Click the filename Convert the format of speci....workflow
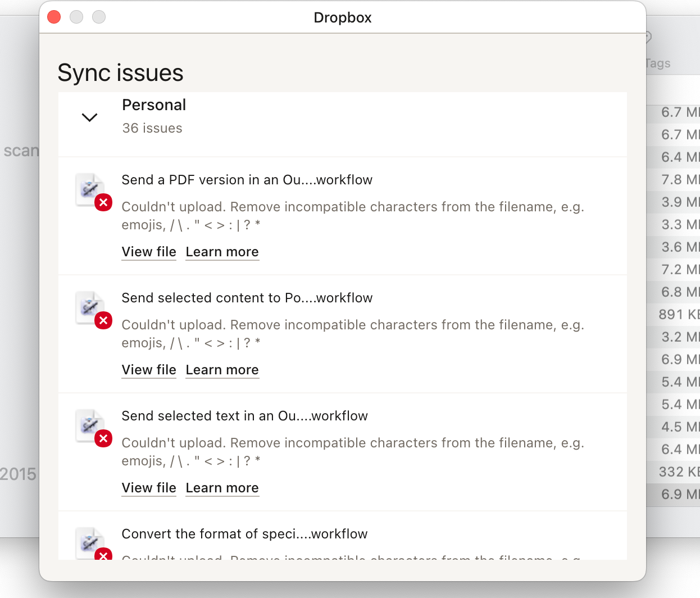 point(244,534)
